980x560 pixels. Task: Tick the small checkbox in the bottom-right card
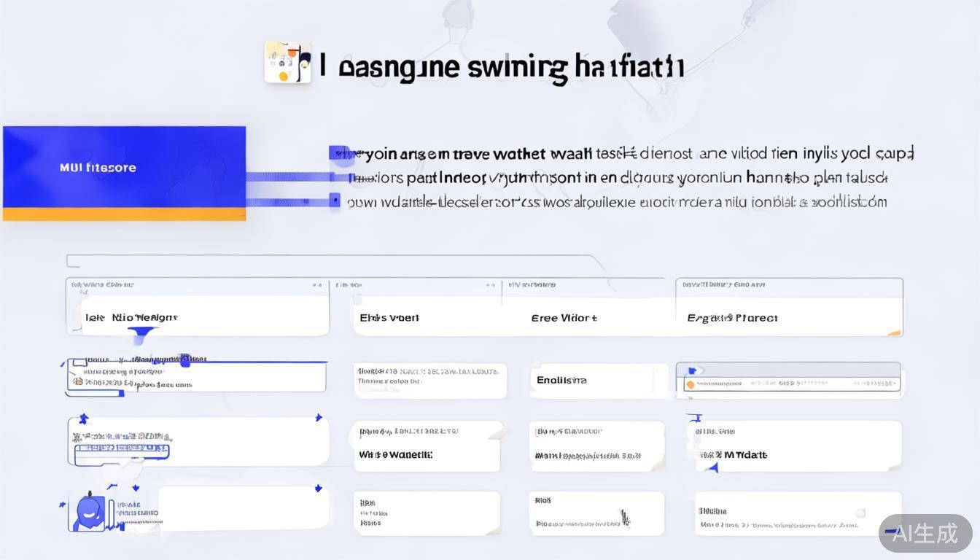click(860, 513)
